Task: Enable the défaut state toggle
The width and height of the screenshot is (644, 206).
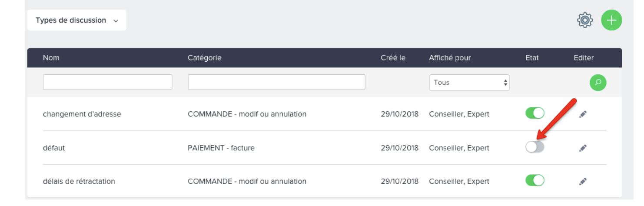Action: [535, 147]
